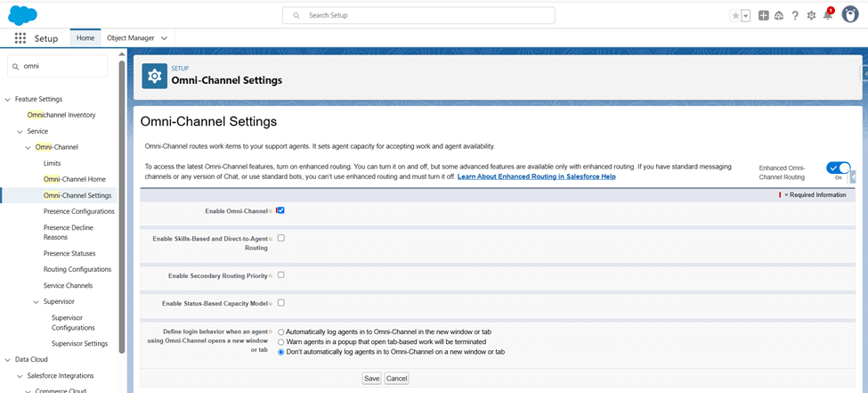Open Service Channels
Screen dimensions: 868x393
(x=68, y=285)
